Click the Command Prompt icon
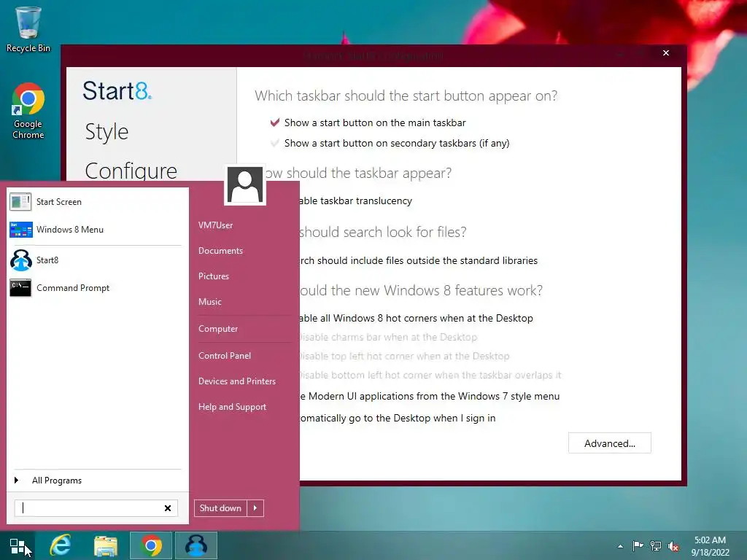Image resolution: width=747 pixels, height=560 pixels. (20, 287)
